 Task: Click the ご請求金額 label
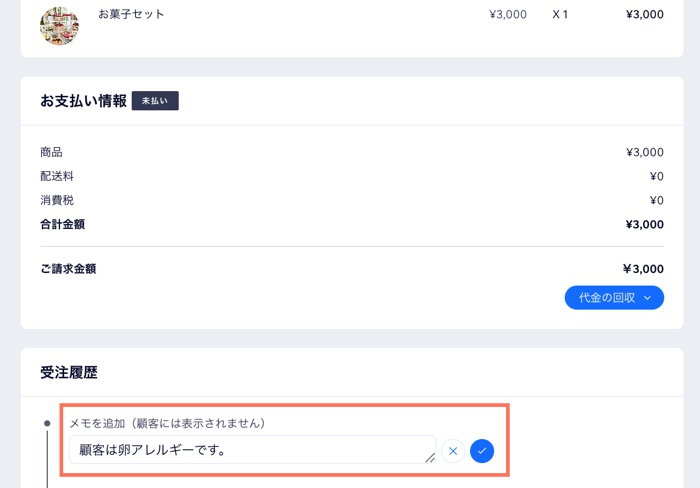[x=68, y=269]
